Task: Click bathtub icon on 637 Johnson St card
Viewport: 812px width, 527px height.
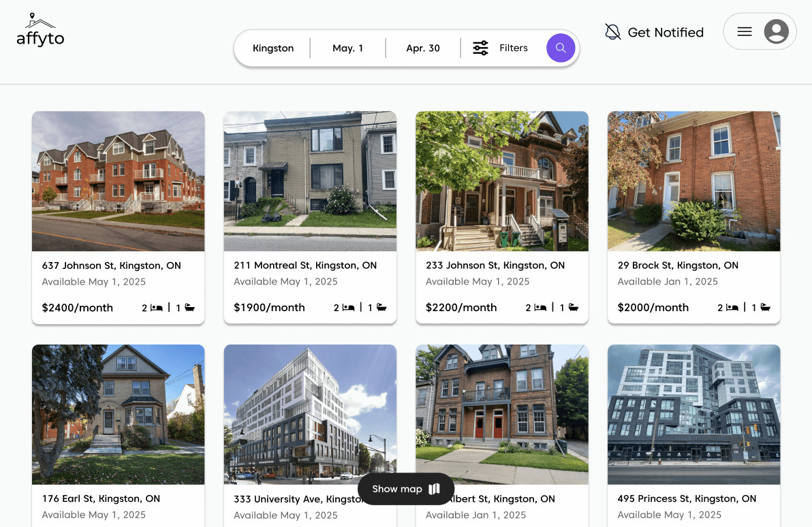Action: (x=189, y=308)
